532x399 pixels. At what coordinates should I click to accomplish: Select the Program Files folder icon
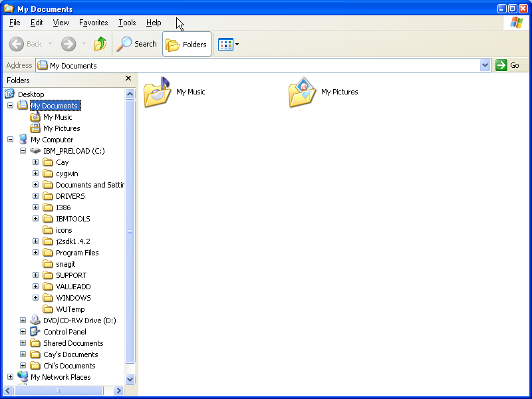[48, 253]
